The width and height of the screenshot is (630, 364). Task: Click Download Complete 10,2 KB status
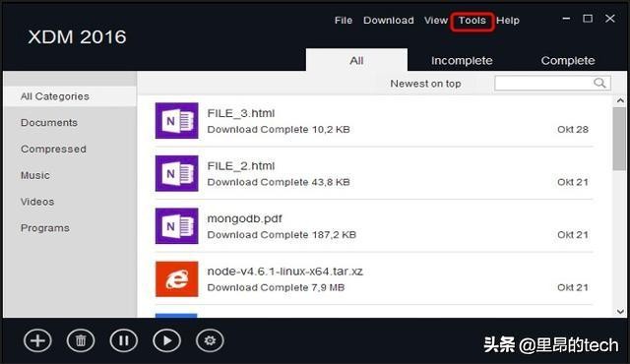[279, 130]
